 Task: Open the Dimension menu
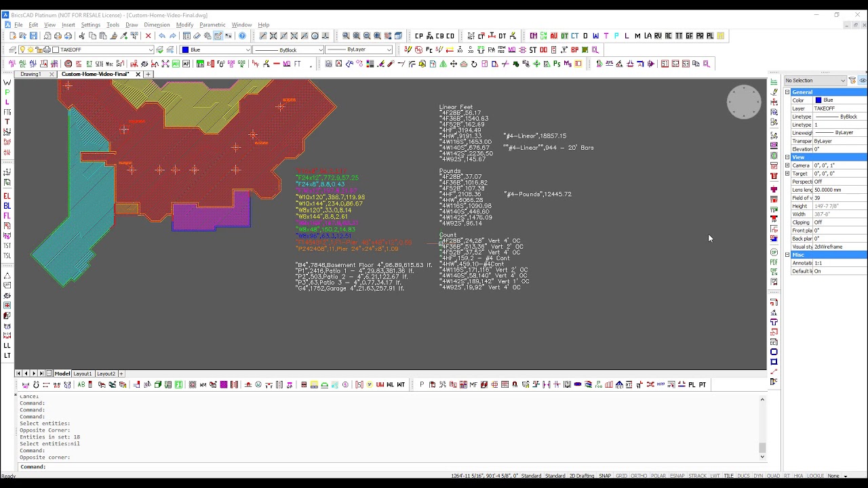coord(157,25)
